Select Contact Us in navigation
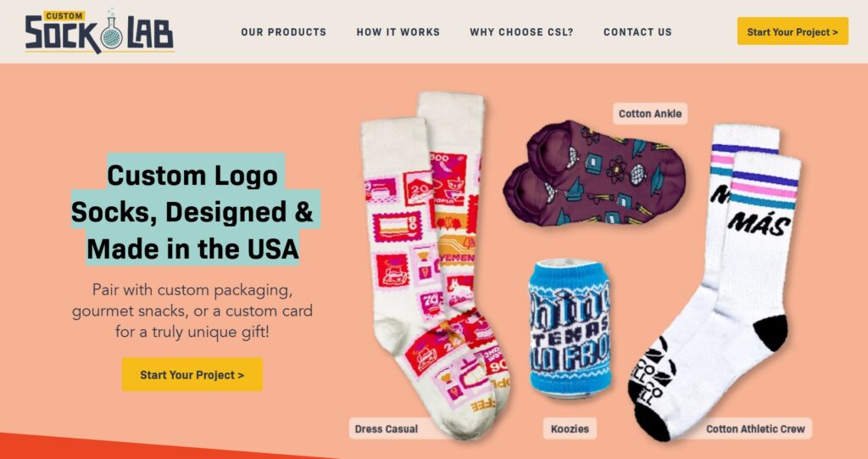 tap(637, 32)
